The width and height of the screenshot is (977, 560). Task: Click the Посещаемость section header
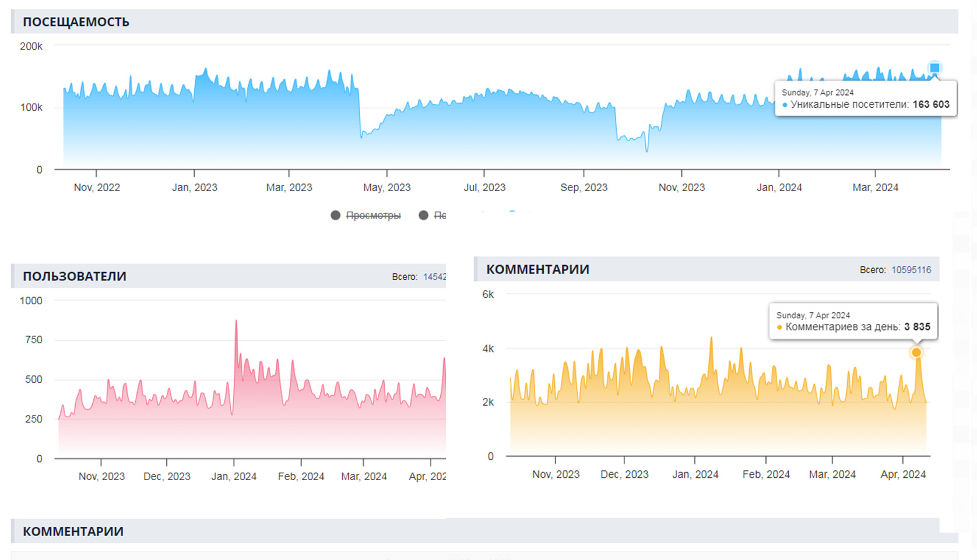(76, 22)
